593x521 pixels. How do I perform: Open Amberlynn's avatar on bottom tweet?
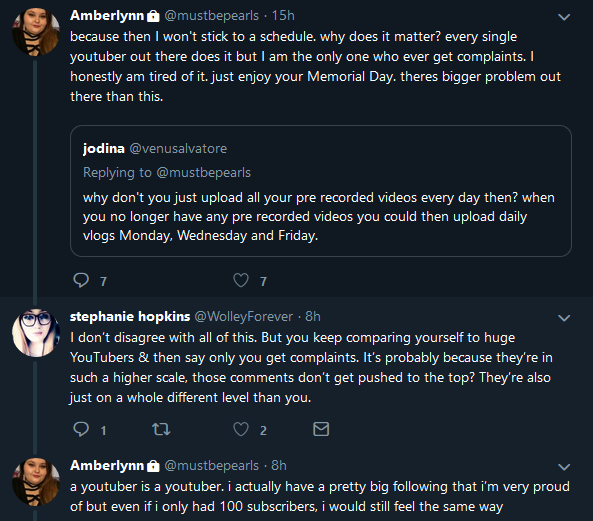[x=36, y=482]
